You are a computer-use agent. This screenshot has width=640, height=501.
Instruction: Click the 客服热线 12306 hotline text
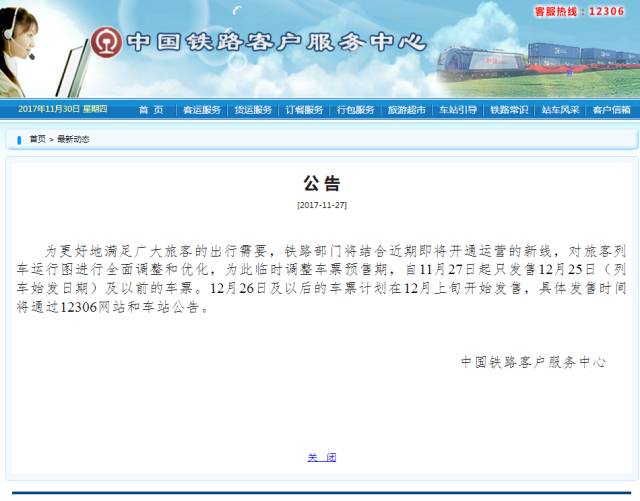click(x=578, y=12)
